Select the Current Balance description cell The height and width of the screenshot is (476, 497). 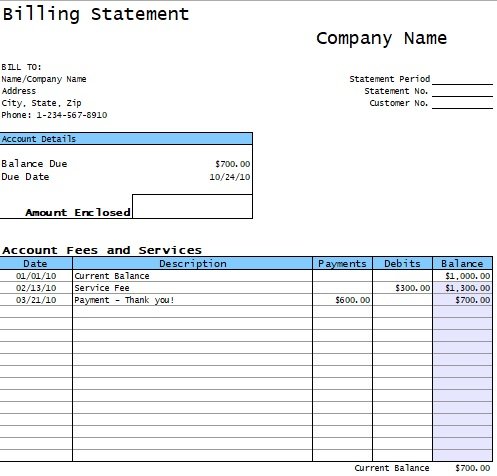(192, 276)
